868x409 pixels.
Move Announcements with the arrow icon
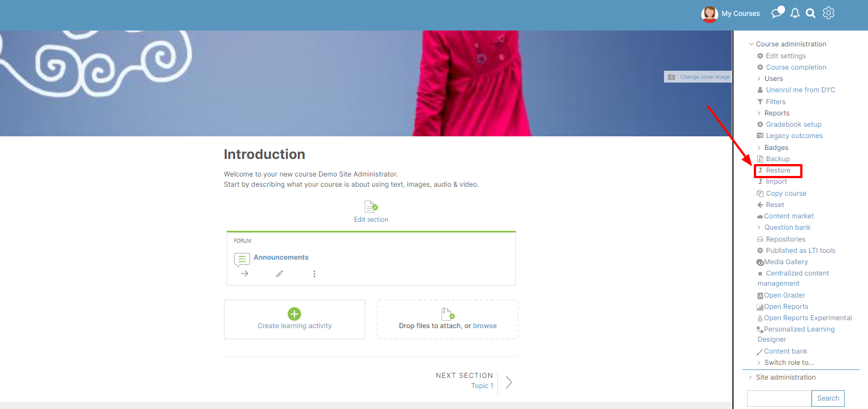[245, 274]
